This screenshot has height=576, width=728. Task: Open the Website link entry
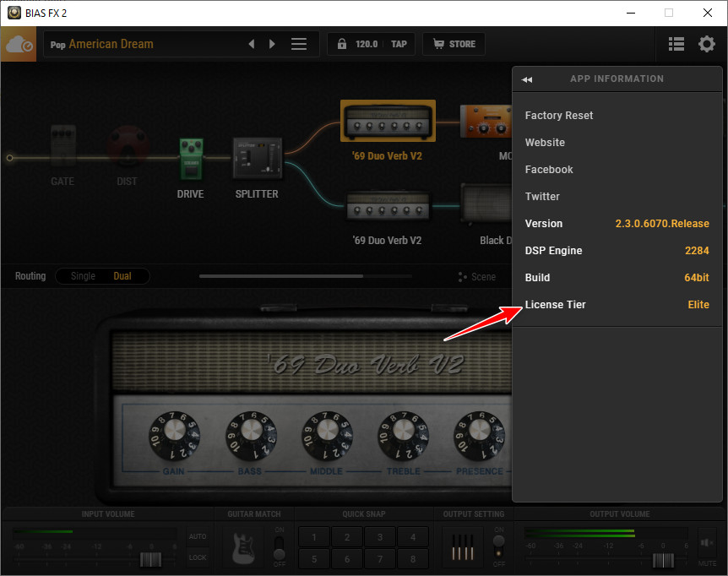[x=545, y=143]
